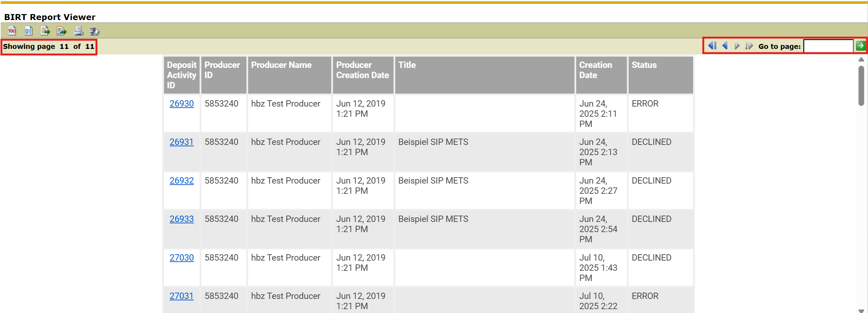Go to the previous page arrow
Image resolution: width=868 pixels, height=313 pixels.
[725, 46]
